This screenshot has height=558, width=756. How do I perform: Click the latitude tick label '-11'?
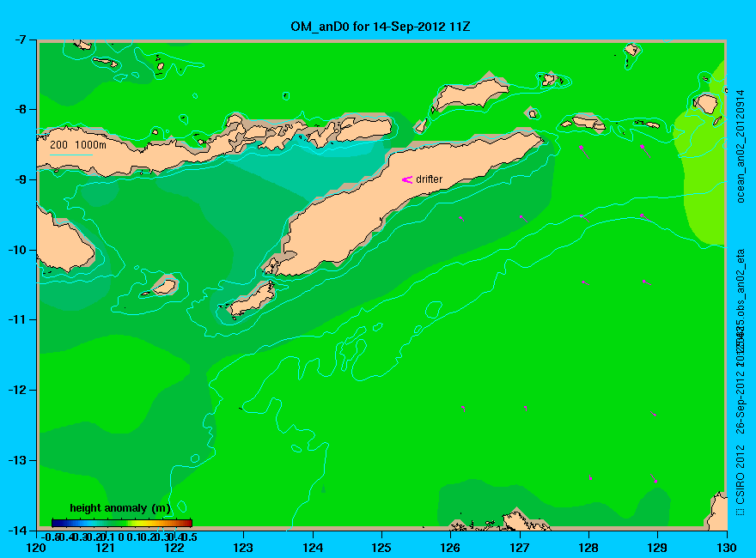pos(17,319)
